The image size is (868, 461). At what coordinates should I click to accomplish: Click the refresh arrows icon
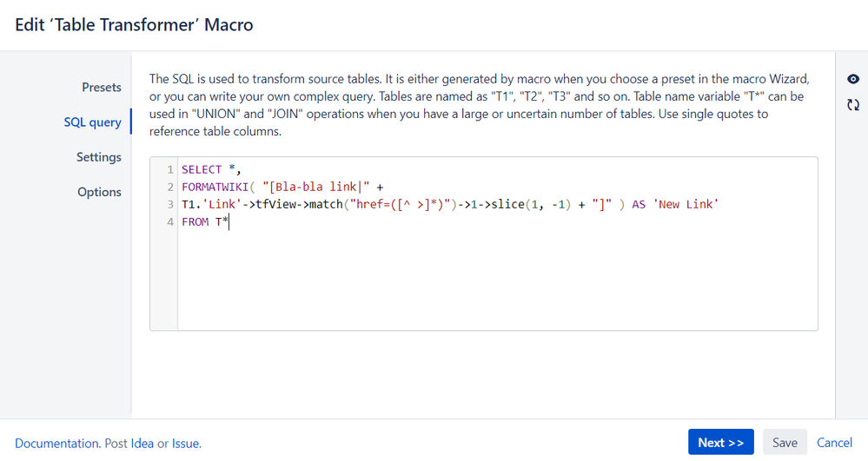point(853,104)
